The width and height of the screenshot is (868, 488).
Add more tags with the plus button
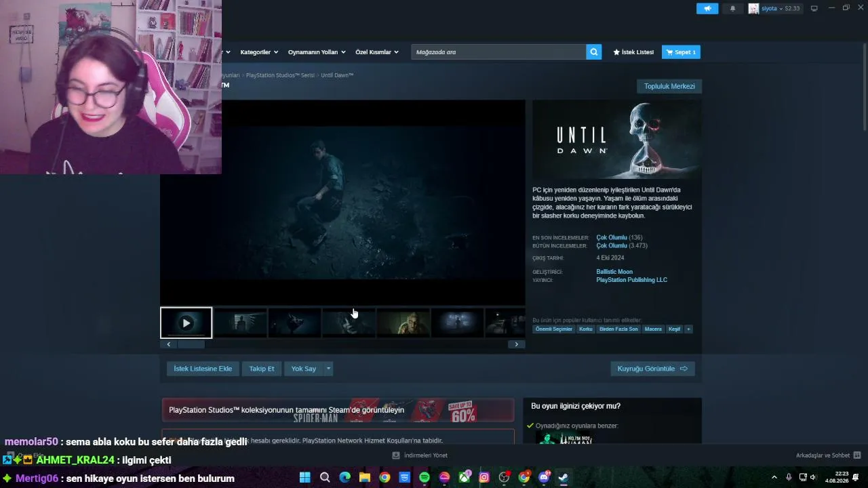point(688,329)
